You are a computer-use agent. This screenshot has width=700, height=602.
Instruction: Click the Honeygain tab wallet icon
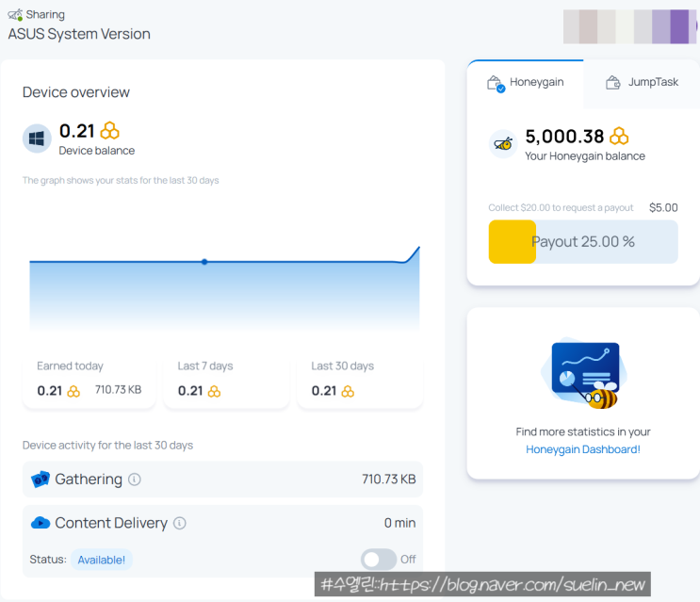[496, 84]
